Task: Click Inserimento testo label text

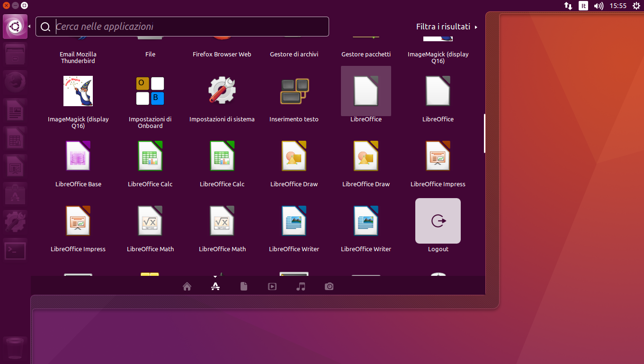Action: [x=294, y=119]
